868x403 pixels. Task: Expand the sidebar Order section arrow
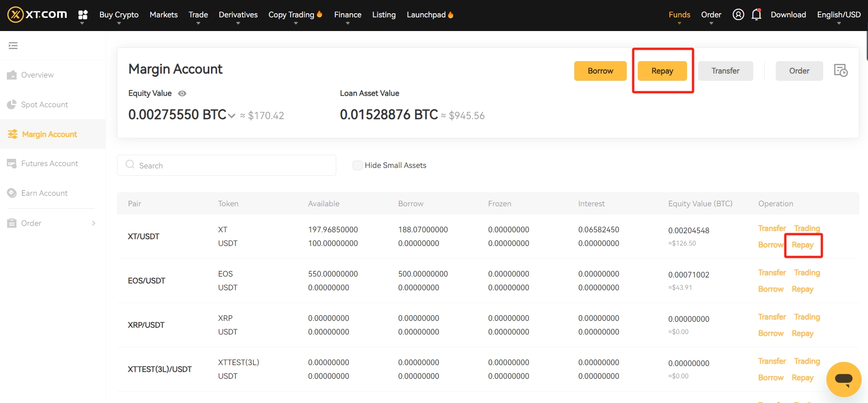(x=94, y=223)
